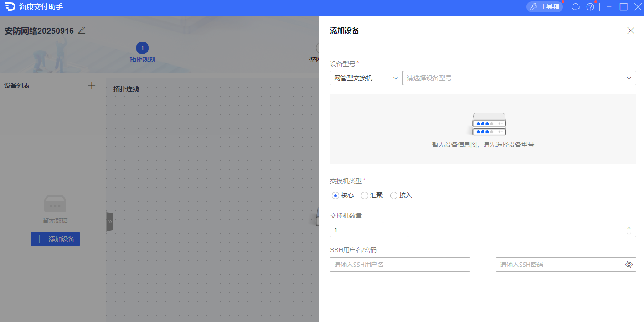This screenshot has height=322, width=644.
Task: Expand the collapsed side panel handle
Action: point(110,222)
